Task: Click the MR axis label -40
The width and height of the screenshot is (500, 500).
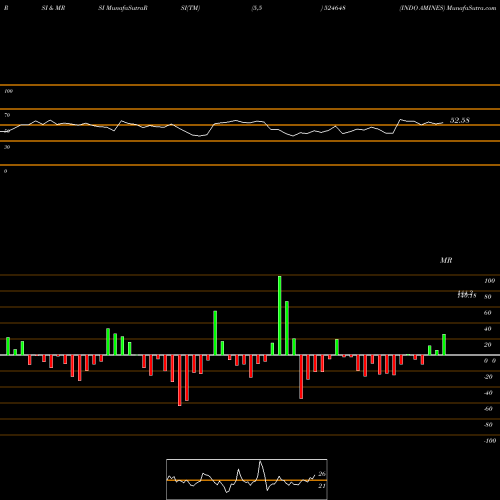Action: point(488,393)
